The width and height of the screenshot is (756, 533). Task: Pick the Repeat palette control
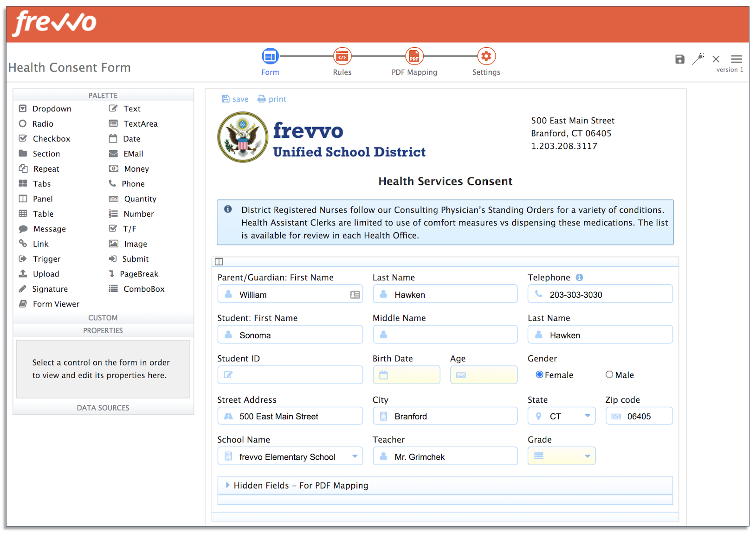[x=39, y=169]
